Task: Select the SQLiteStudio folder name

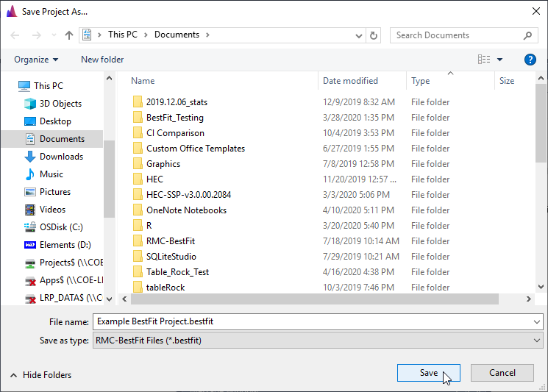Action: (x=171, y=257)
